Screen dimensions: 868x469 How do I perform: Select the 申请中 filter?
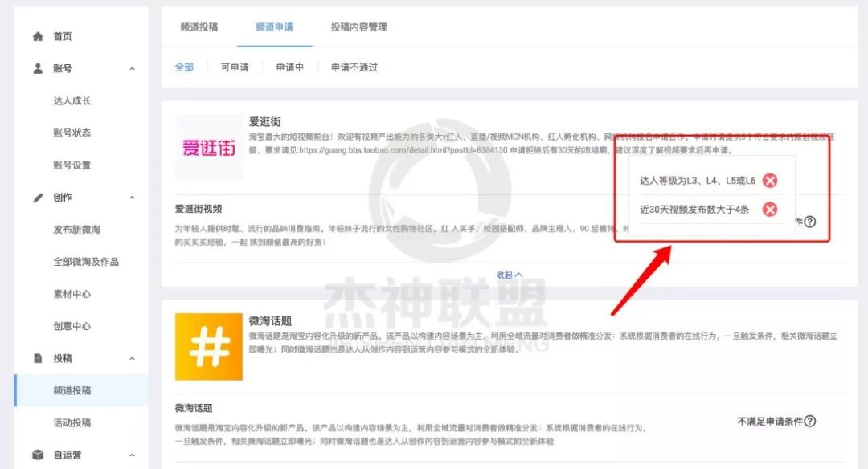[x=290, y=67]
